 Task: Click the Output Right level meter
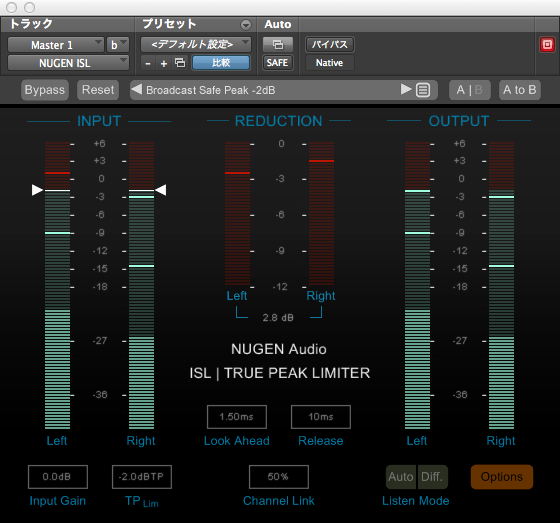click(501, 285)
